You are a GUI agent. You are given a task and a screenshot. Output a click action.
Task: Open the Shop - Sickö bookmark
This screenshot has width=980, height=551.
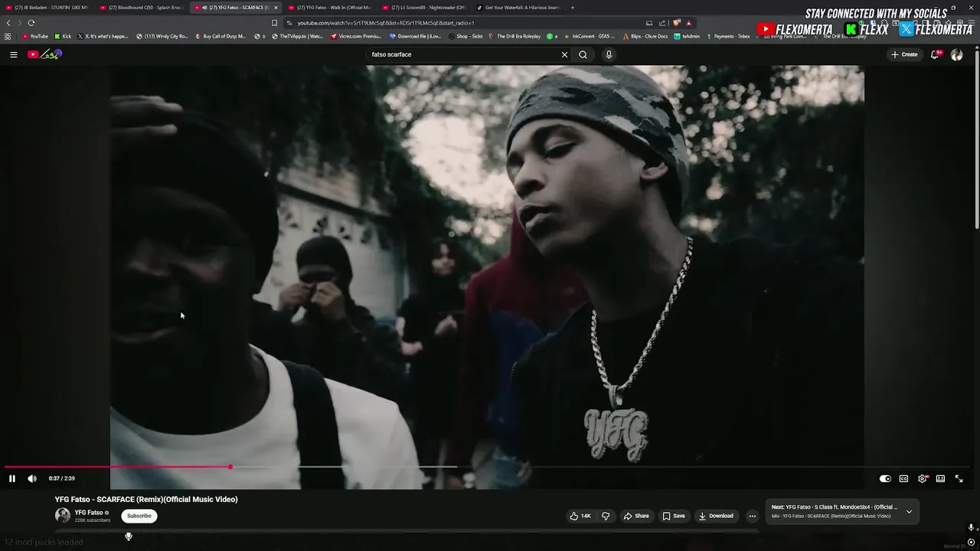point(465,36)
